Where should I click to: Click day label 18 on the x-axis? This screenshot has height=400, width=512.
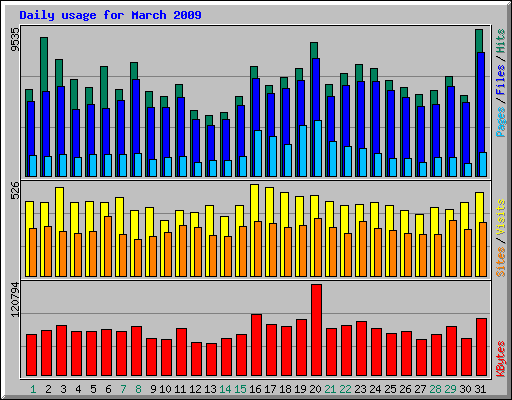pos(285,389)
